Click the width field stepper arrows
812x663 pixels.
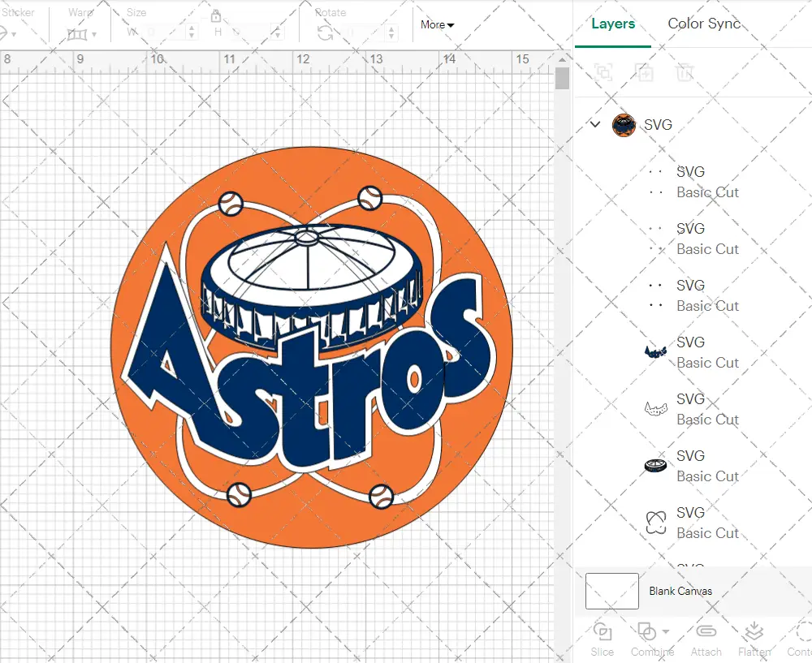pyautogui.click(x=192, y=32)
